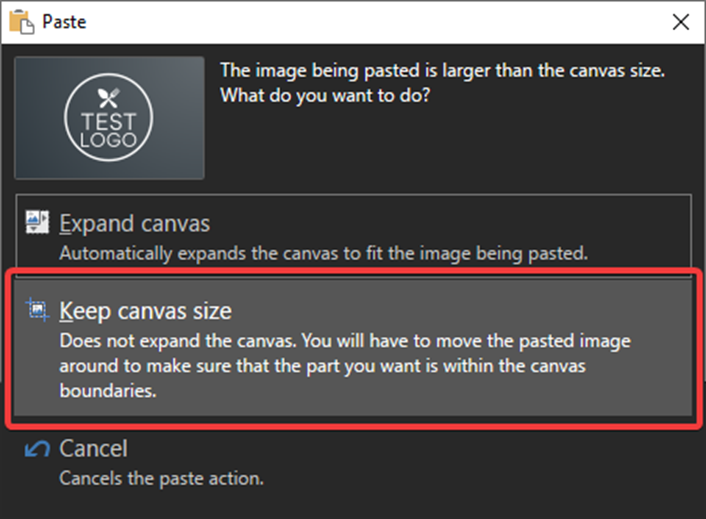
Task: Choose the Expand canvas option
Action: 353,231
